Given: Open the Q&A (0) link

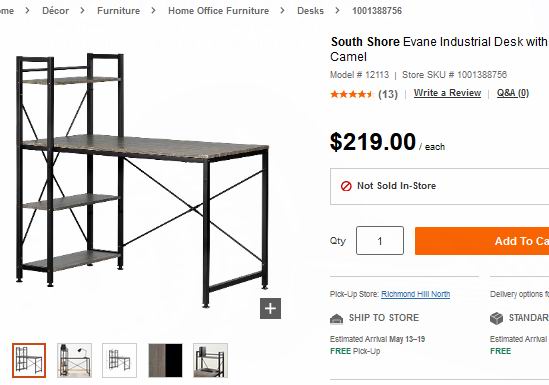Looking at the screenshot, I should (513, 93).
